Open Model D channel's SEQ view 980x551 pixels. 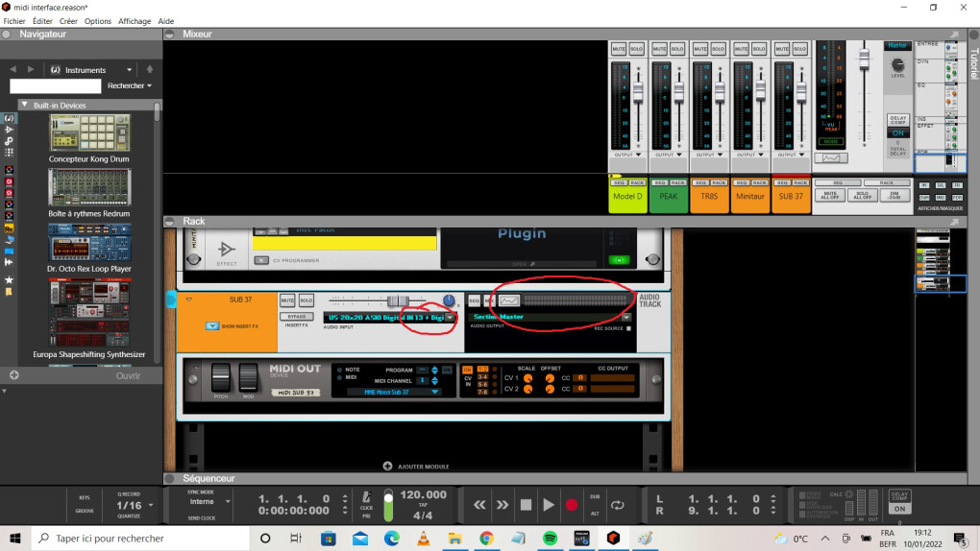click(619, 183)
